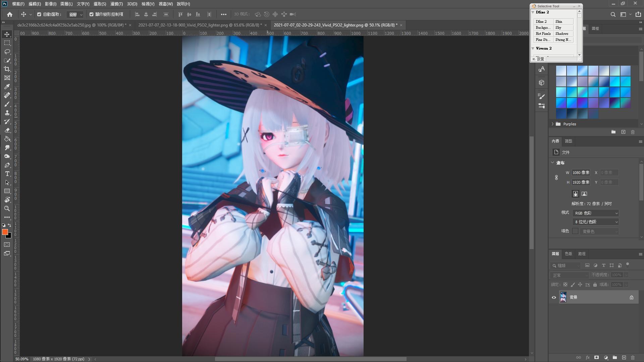This screenshot has height=362, width=644.
Task: Toggle show transform controls (顯示變形控制項) checkbox
Action: (x=91, y=14)
